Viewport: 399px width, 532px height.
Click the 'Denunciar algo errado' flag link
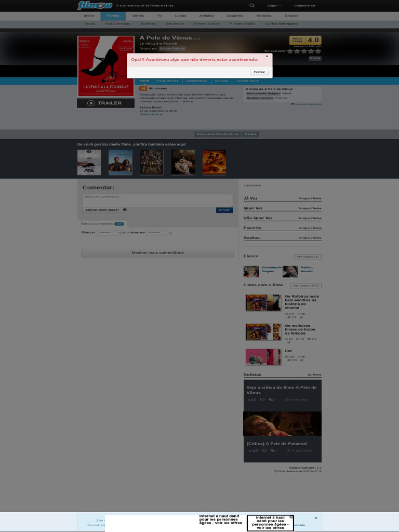pyautogui.click(x=307, y=104)
